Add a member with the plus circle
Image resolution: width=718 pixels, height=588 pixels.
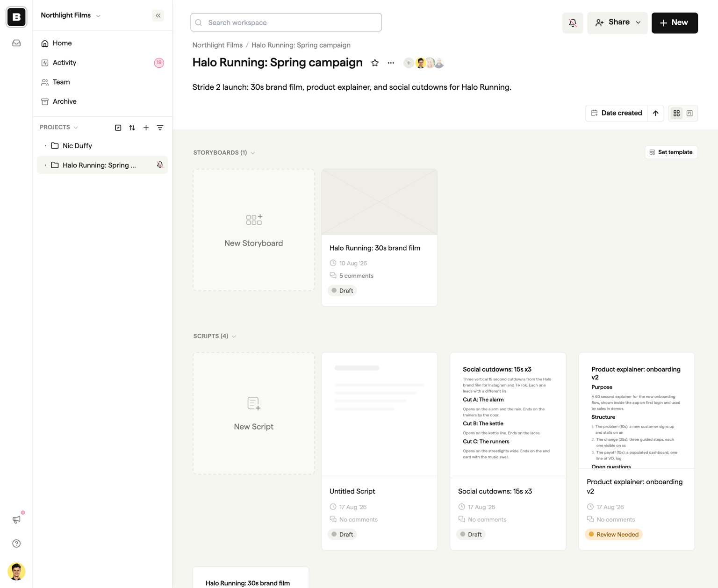[409, 63]
